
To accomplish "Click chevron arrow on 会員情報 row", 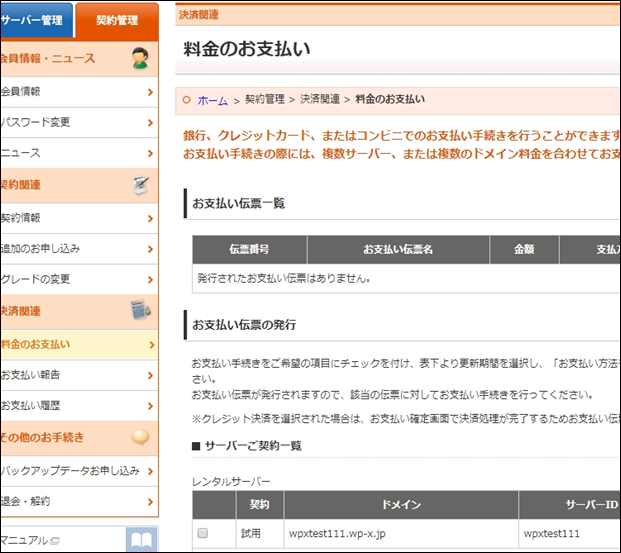I will [150, 92].
